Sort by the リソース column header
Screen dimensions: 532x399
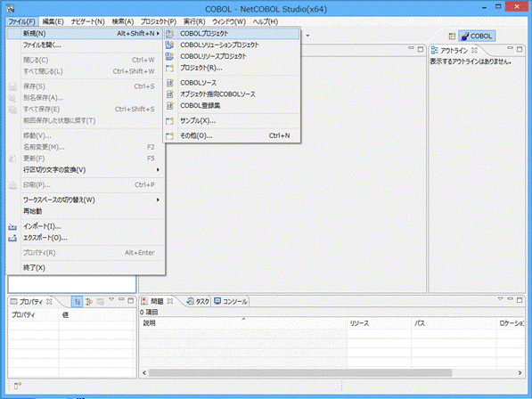point(380,323)
